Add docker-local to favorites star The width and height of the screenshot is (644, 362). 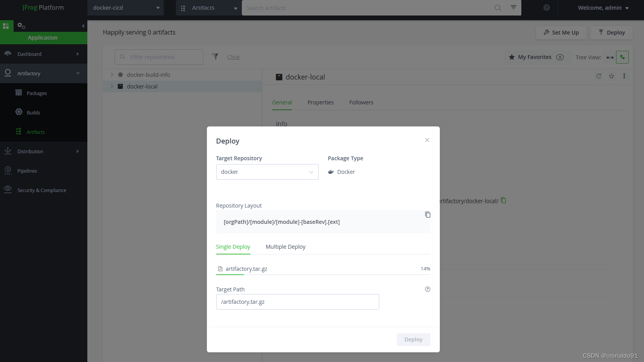click(x=611, y=76)
